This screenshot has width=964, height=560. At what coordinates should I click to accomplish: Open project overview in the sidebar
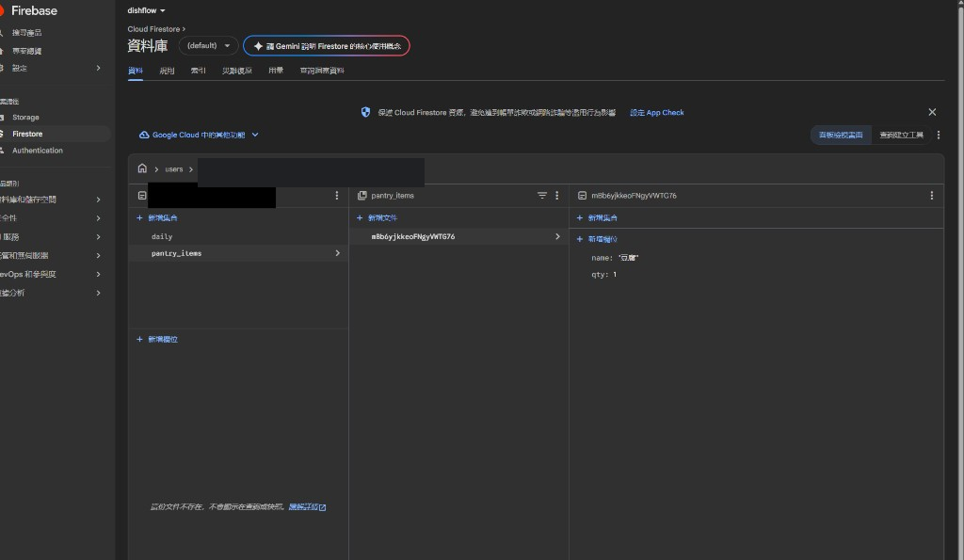click(26, 51)
